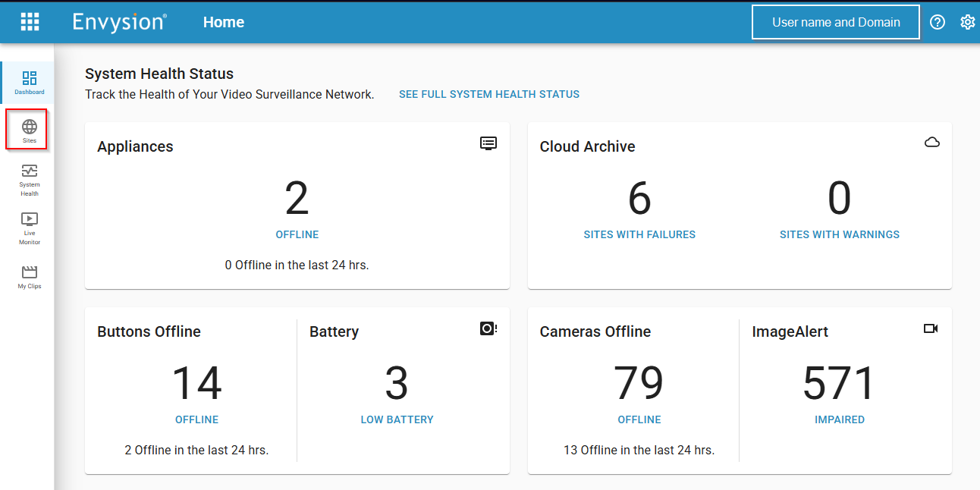The image size is (980, 490).
Task: Click the panic button battery icon
Action: coord(488,328)
